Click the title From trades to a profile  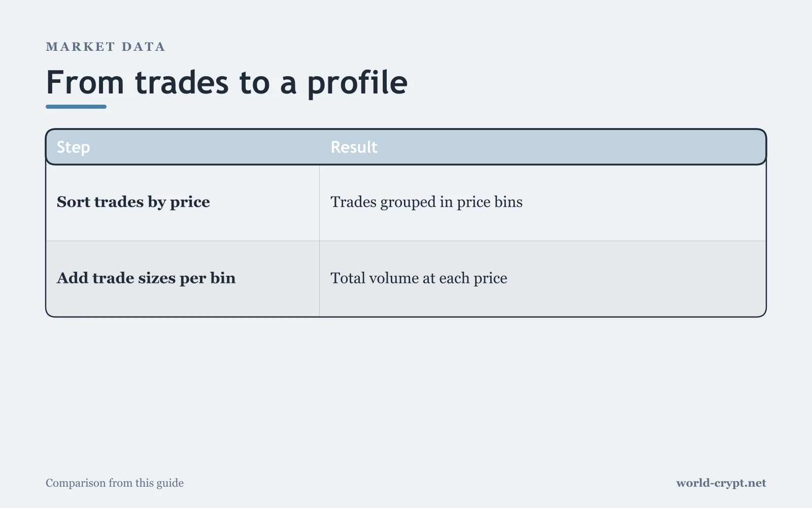coord(227,83)
